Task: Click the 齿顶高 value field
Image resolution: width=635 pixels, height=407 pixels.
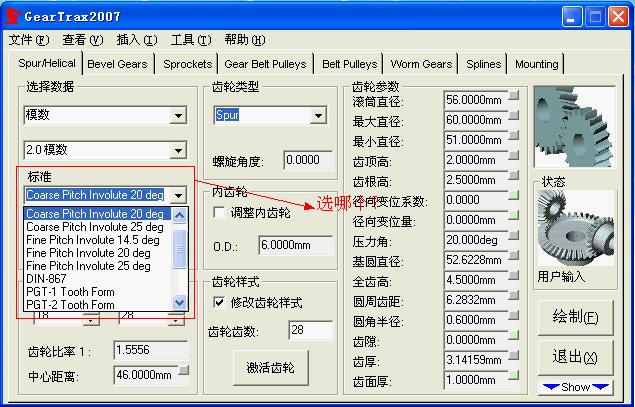Action: point(476,160)
